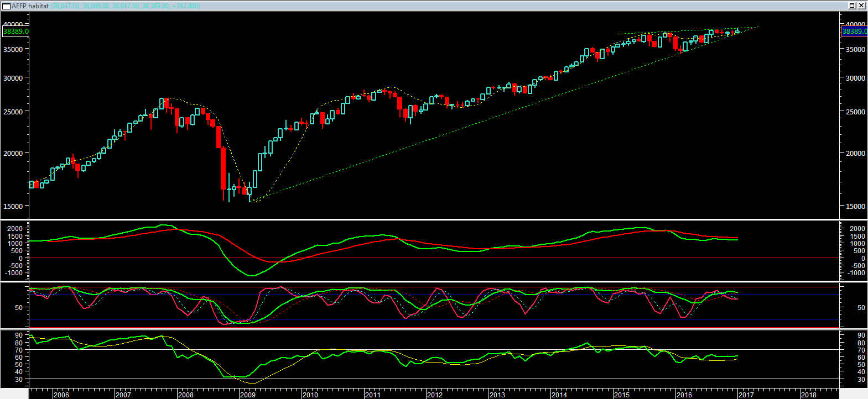868x399 pixels.
Task: Select the 2014 year label on time axis
Action: click(559, 395)
